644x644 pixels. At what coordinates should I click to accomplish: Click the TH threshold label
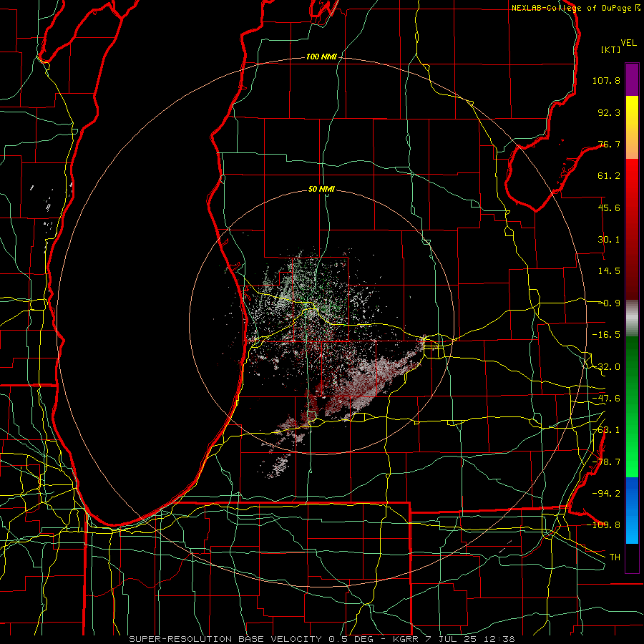pos(615,557)
